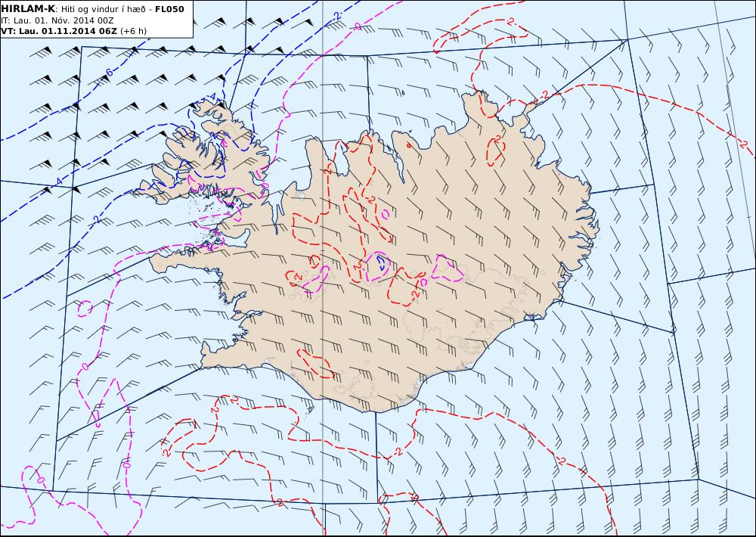Click the blue '-6' isotherm contour label
The width and height of the screenshot is (756, 537).
[x=108, y=73]
